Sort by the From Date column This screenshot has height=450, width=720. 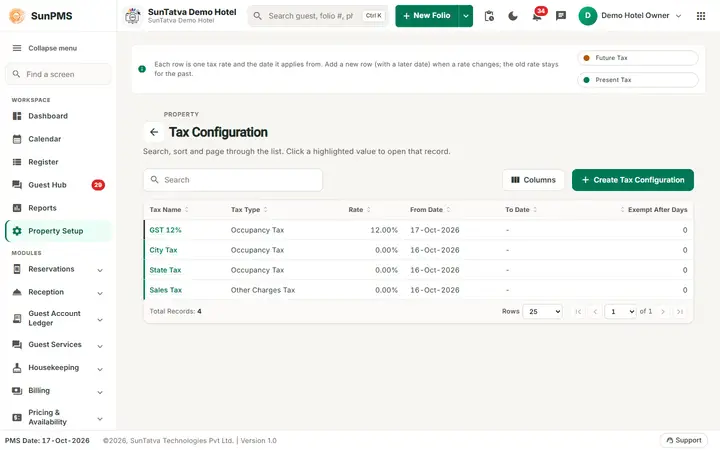430,210
